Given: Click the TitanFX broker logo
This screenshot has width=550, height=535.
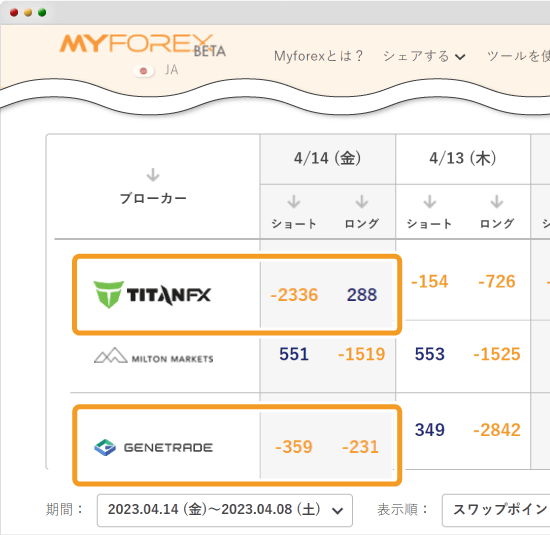Looking at the screenshot, I should (x=152, y=295).
